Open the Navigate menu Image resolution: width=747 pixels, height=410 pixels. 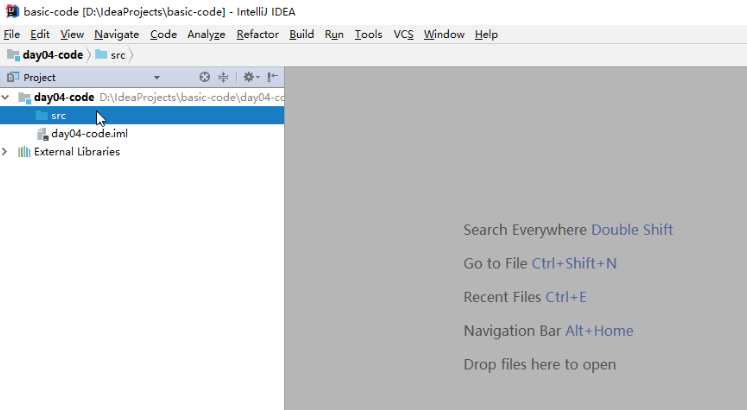pos(117,34)
